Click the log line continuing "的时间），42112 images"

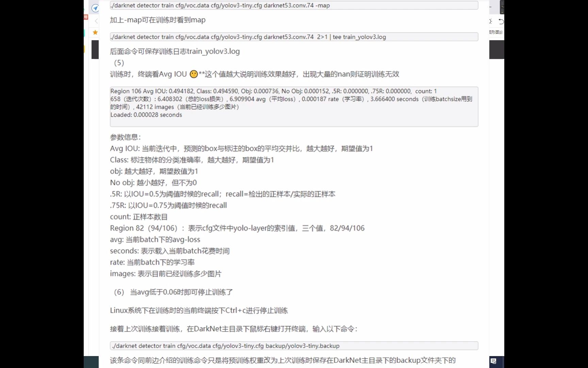tap(175, 107)
